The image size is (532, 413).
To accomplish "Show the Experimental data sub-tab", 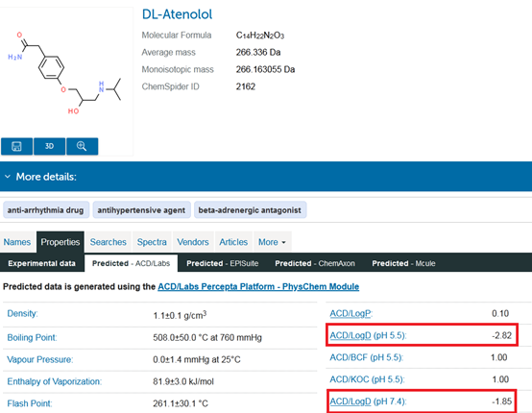I will tap(41, 263).
